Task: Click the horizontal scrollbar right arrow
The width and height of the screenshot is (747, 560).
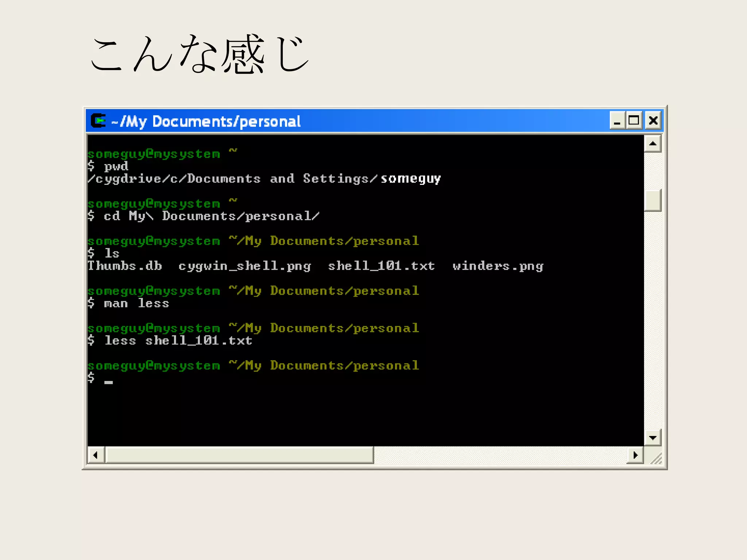Action: click(635, 455)
